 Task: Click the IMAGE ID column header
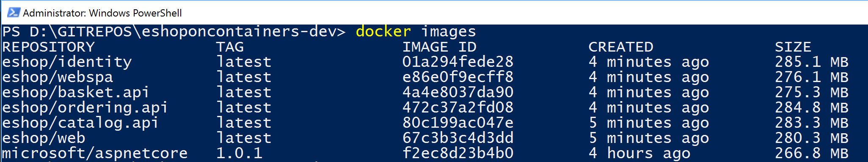tap(439, 47)
